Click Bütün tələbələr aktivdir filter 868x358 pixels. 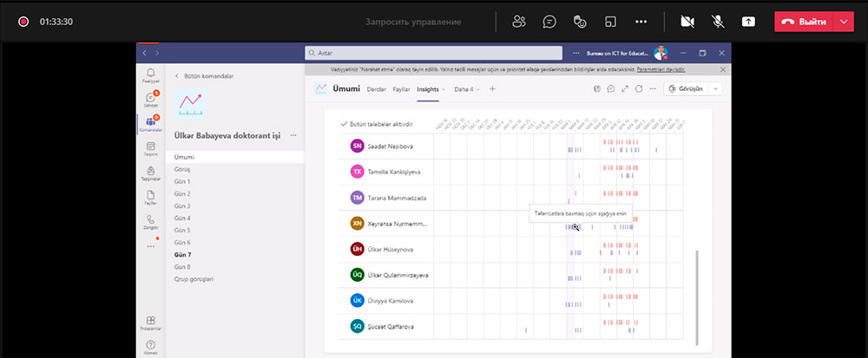pos(377,124)
